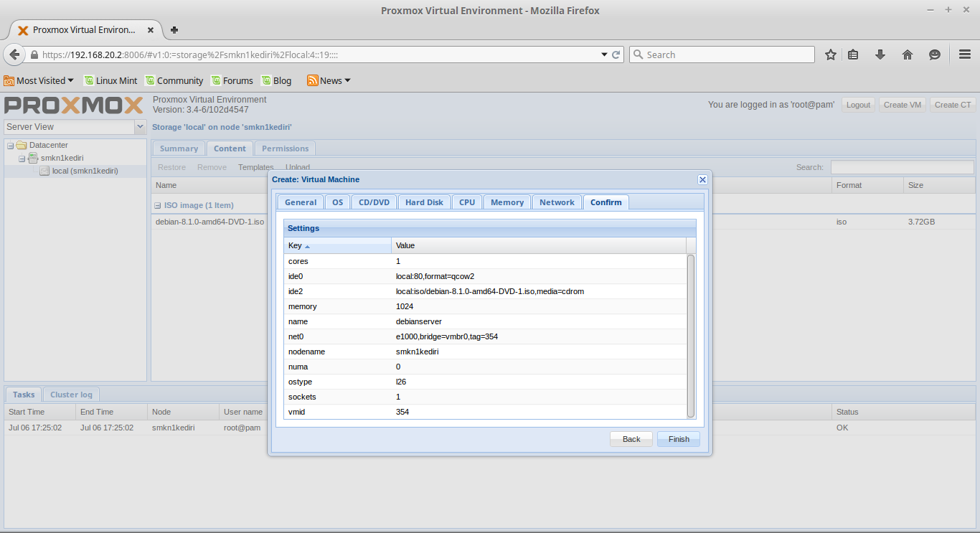Reload page with the refresh icon
This screenshot has height=533, width=980.
coord(616,55)
